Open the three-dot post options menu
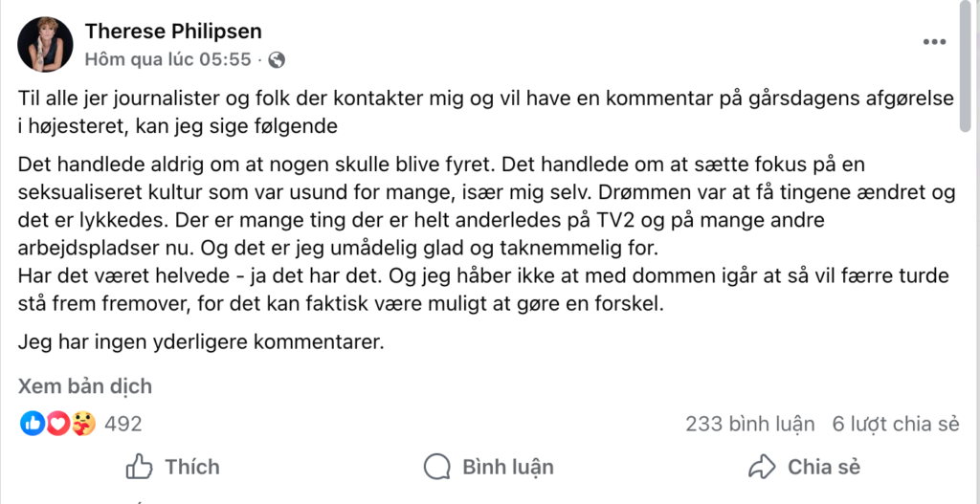Viewport: 980px width, 504px height. tap(934, 43)
